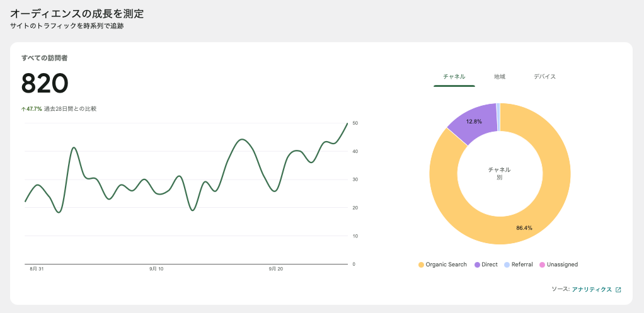Click the yellow Organic Search legend dot
644x313 pixels.
coord(421,265)
